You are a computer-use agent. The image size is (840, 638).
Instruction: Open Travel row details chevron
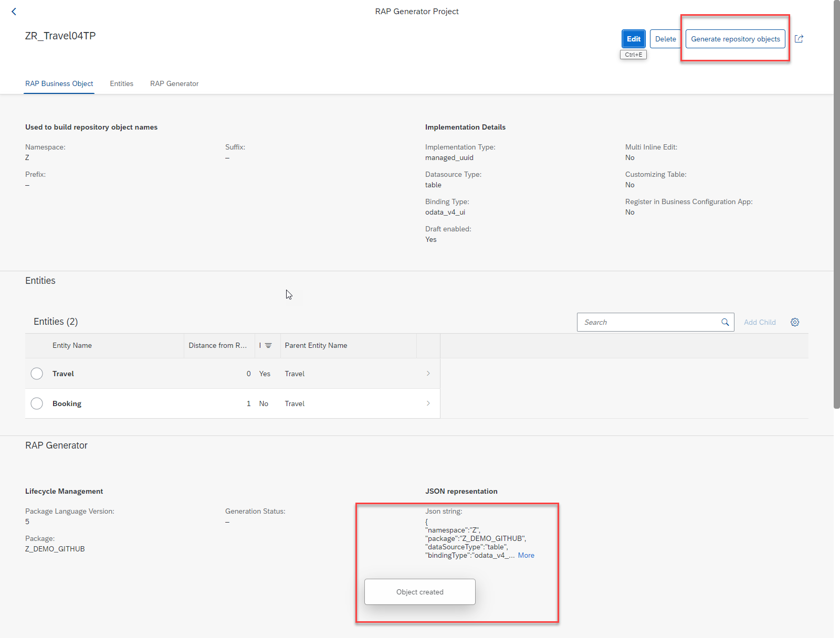point(428,374)
